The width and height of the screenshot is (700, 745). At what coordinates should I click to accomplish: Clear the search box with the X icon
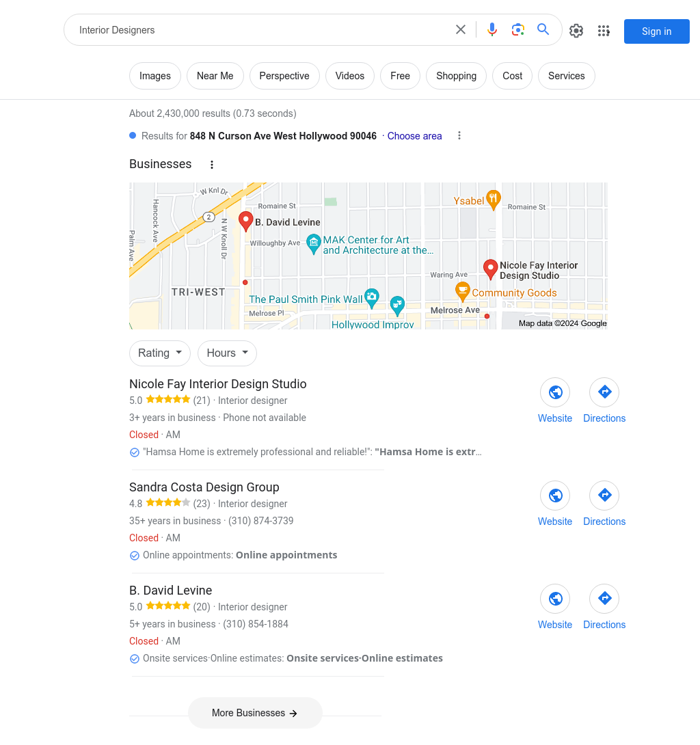point(461,30)
